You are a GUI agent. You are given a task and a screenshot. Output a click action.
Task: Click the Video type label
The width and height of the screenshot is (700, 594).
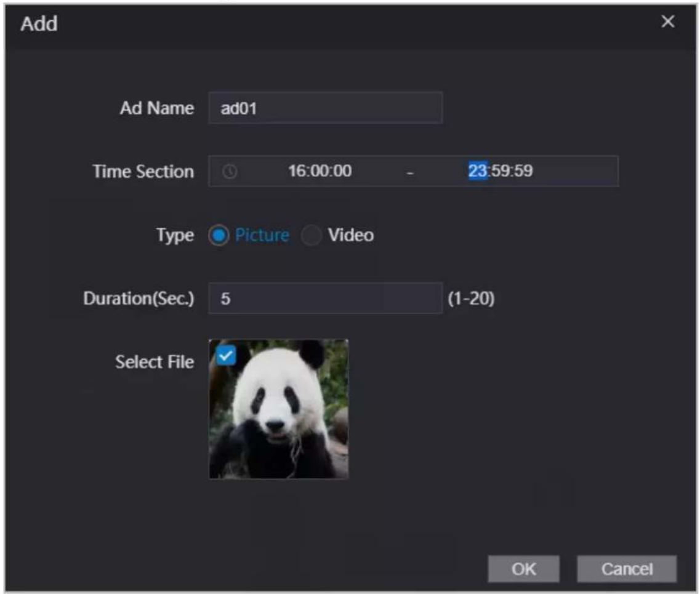(x=351, y=235)
